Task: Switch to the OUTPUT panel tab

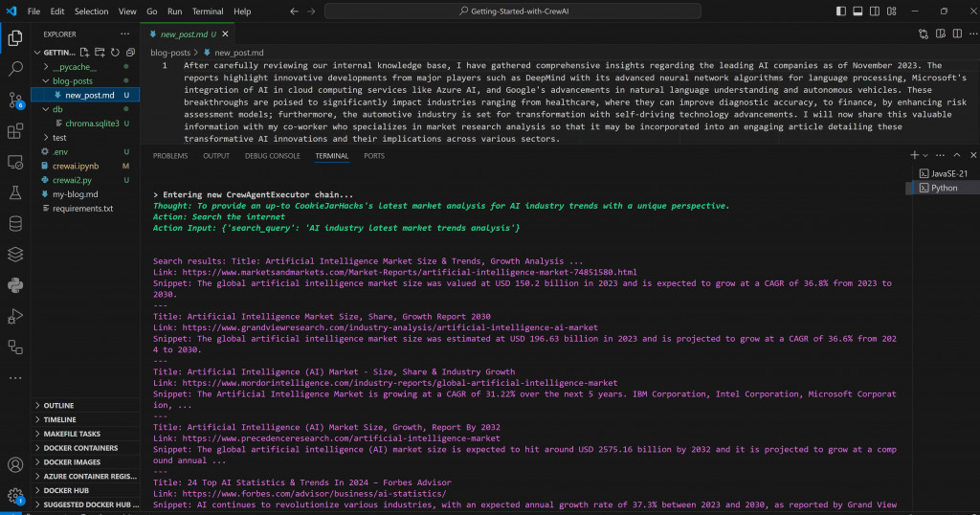Action: click(x=216, y=156)
